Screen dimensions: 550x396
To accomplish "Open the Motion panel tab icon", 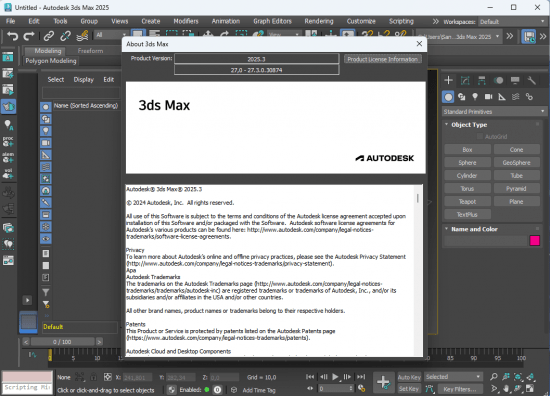I will point(498,80).
